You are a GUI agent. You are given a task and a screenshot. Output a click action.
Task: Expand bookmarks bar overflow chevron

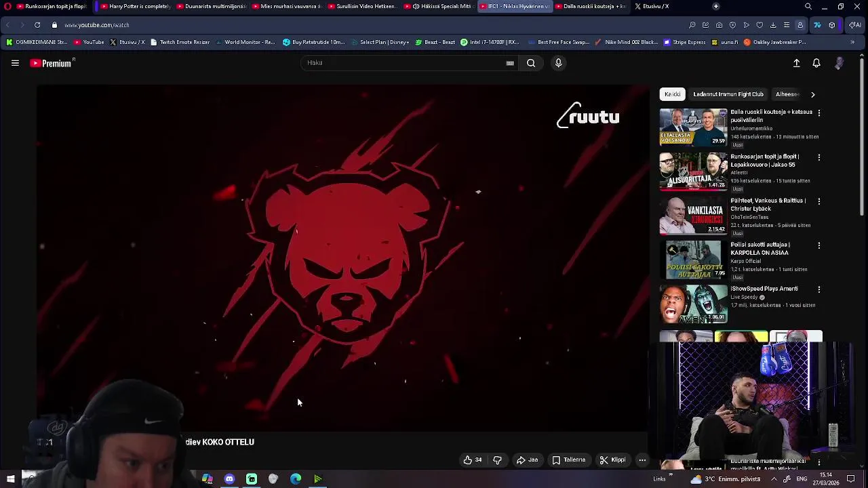(x=852, y=42)
